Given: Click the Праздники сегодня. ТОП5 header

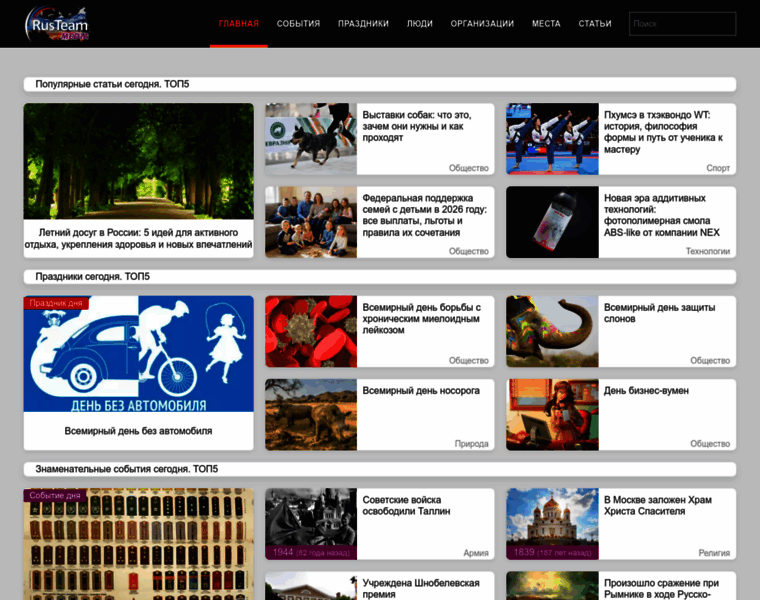Looking at the screenshot, I should (92, 277).
